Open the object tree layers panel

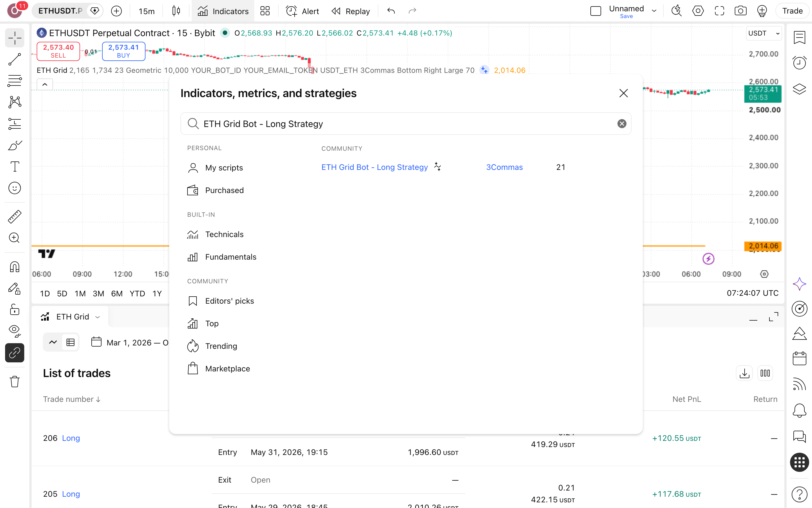pyautogui.click(x=799, y=89)
